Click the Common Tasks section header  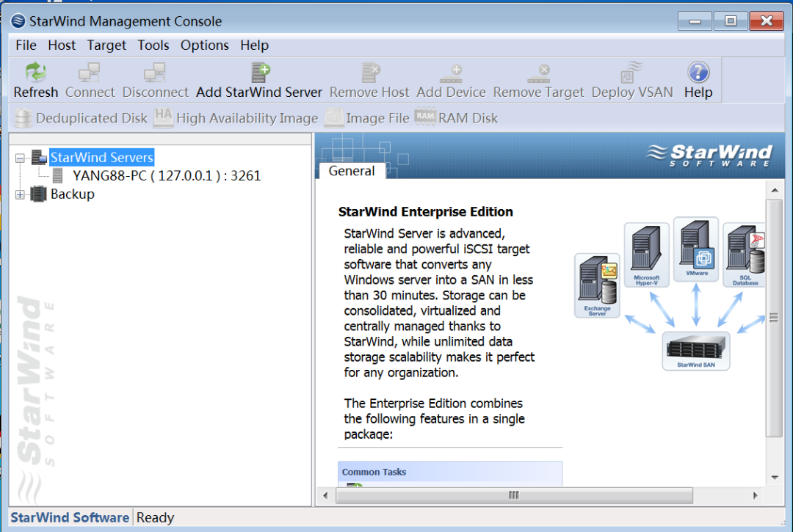(449, 472)
